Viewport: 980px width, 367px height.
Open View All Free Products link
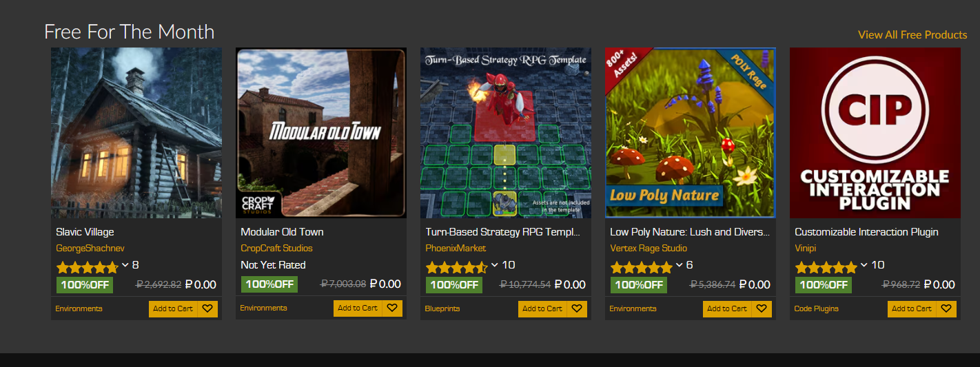tap(912, 34)
